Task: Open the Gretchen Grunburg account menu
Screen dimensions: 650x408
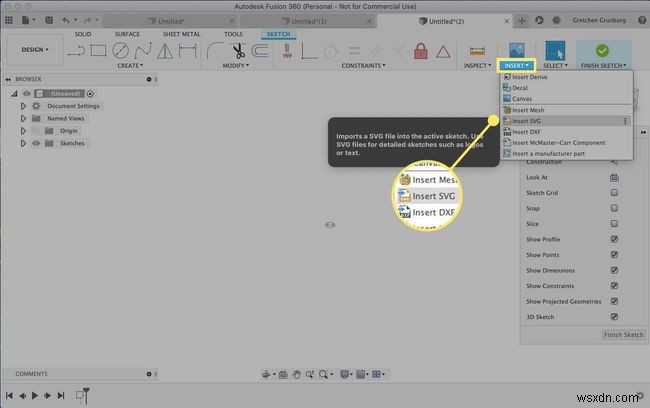Action: click(599, 20)
